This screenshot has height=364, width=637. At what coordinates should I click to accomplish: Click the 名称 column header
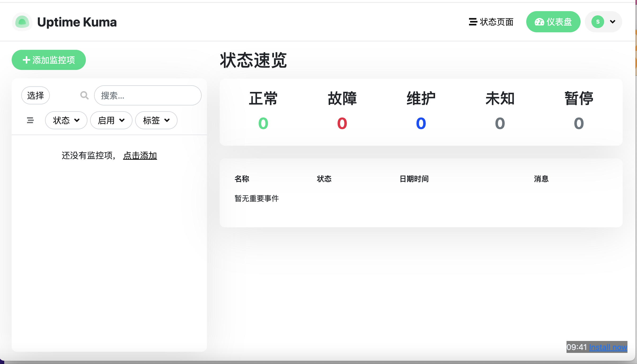(x=242, y=179)
